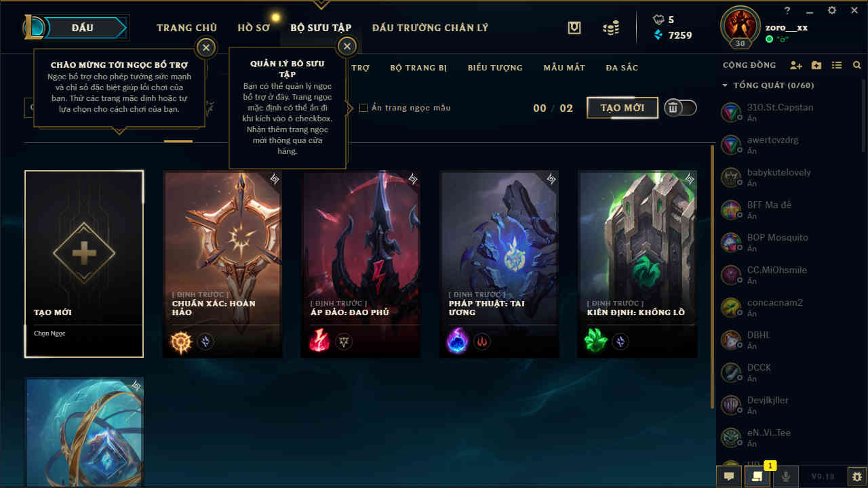This screenshot has height=488, width=868.
Task: Switch to the BIỂU TƯỢNG collection tab
Action: coord(495,68)
